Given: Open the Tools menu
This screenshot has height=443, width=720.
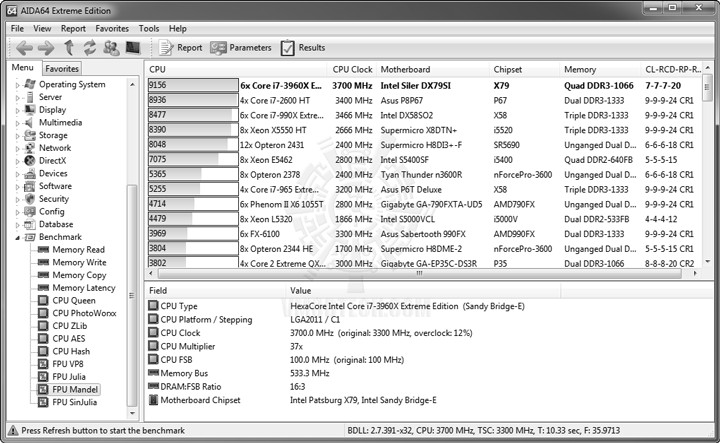Looking at the screenshot, I should tap(149, 28).
